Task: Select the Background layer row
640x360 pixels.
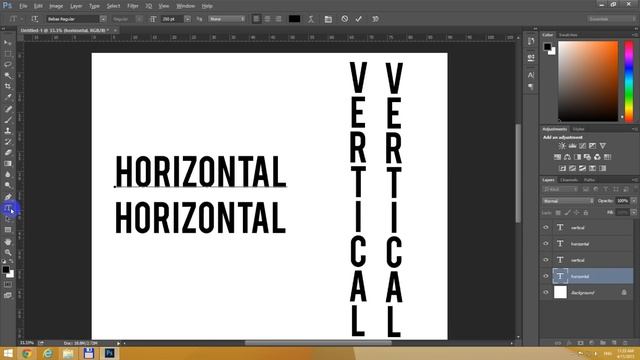Action: (588, 292)
